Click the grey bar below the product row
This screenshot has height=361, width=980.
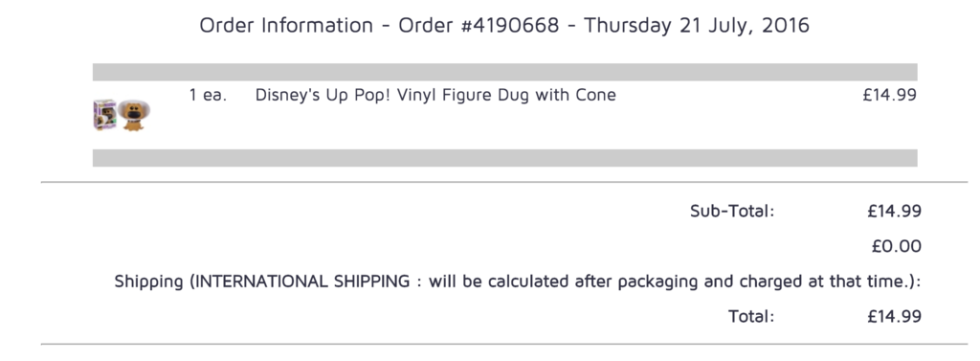point(505,158)
